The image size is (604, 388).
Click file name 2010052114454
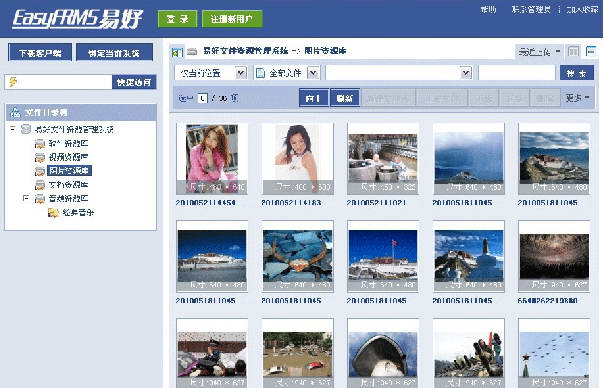[205, 203]
